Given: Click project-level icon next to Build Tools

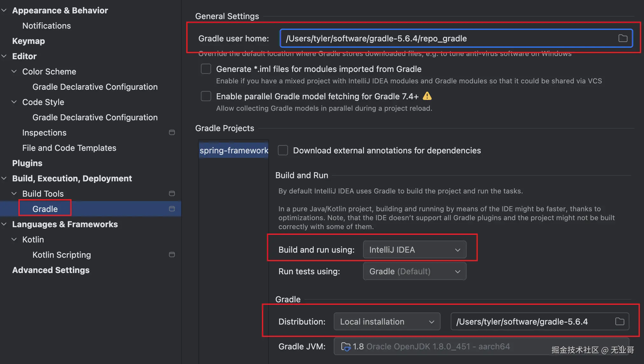Looking at the screenshot, I should [x=172, y=193].
